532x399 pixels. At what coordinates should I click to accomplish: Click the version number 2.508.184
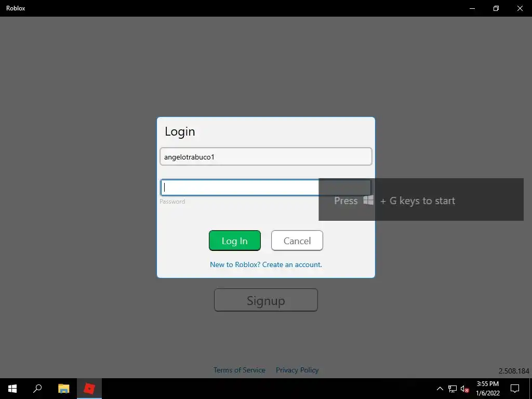pos(514,371)
